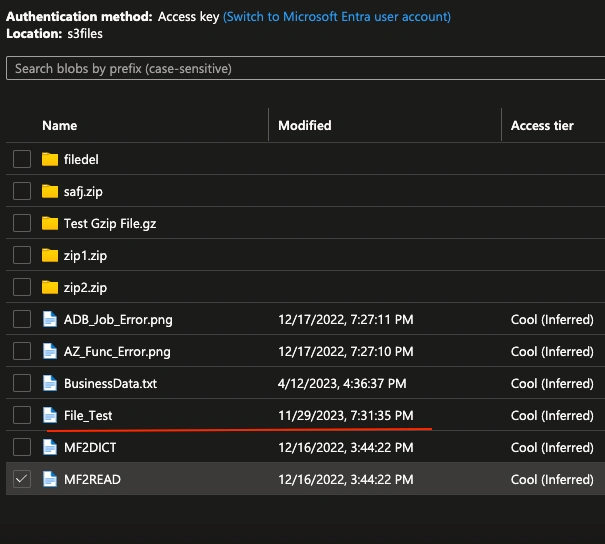The image size is (605, 544).
Task: Click the filedel folder icon
Action: (x=50, y=159)
